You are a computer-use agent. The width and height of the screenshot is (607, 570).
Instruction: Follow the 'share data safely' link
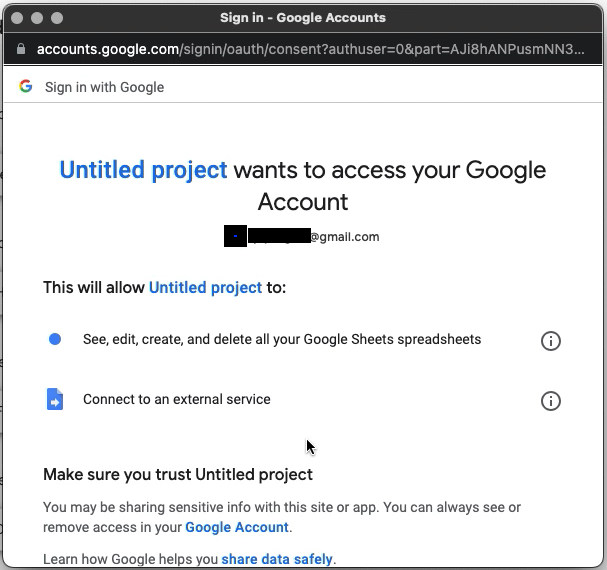coord(278,558)
